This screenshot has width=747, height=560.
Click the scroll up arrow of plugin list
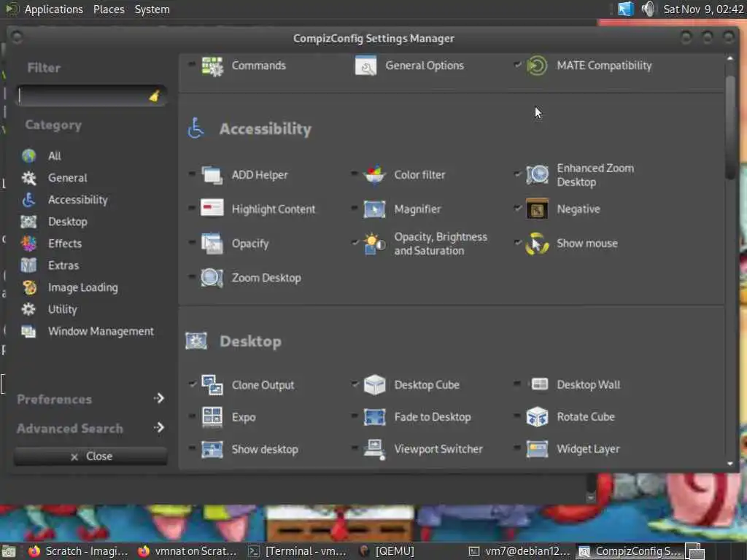[730, 58]
